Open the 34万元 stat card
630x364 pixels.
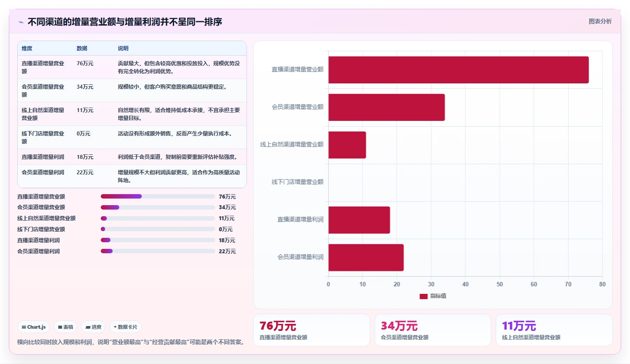tap(433, 330)
